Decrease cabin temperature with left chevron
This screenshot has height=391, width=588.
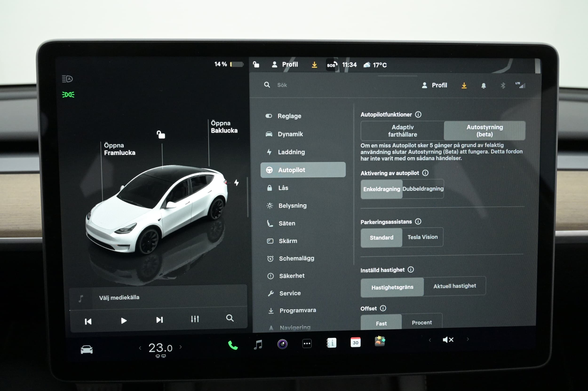[x=140, y=348]
